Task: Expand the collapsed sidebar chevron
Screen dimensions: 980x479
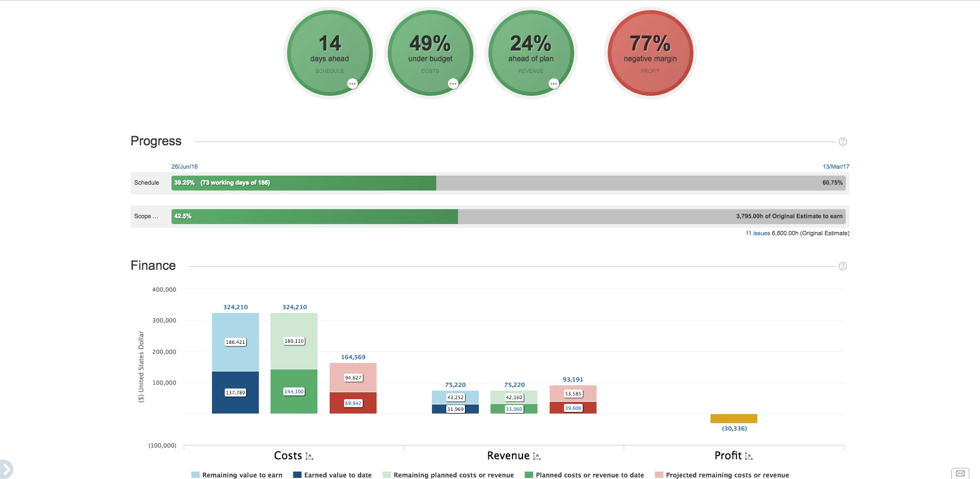Action: tap(6, 469)
